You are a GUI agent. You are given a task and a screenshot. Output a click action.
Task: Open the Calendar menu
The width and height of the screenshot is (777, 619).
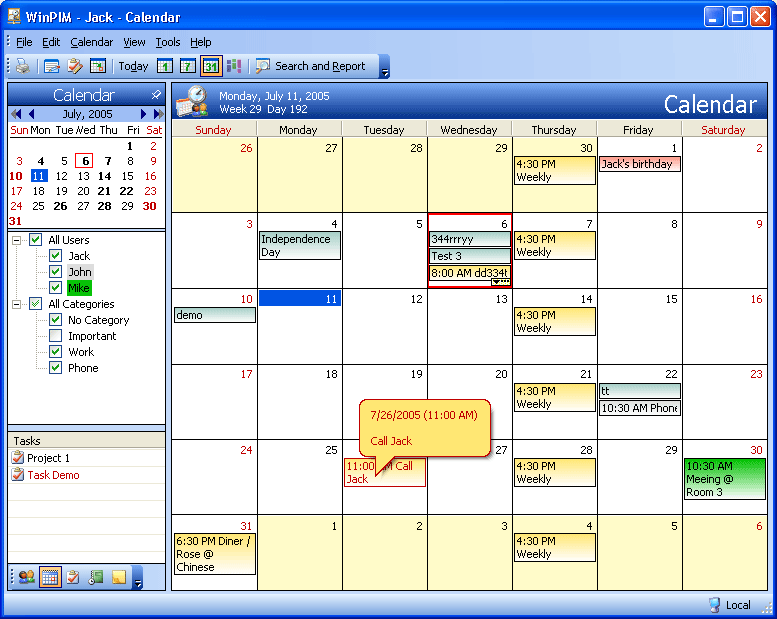tap(92, 42)
